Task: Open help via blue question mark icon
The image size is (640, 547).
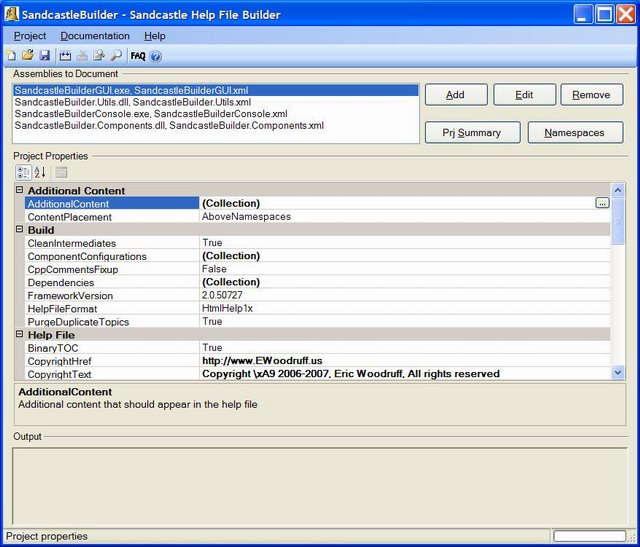Action: pyautogui.click(x=156, y=56)
